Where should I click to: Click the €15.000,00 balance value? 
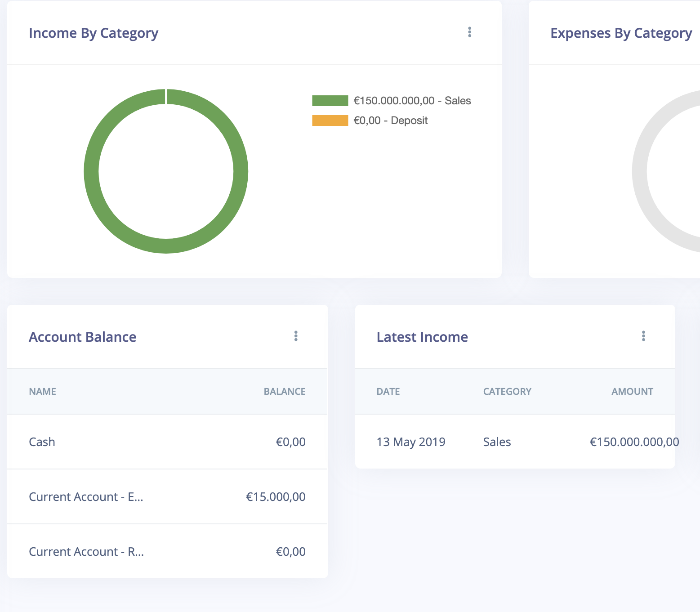tap(276, 496)
